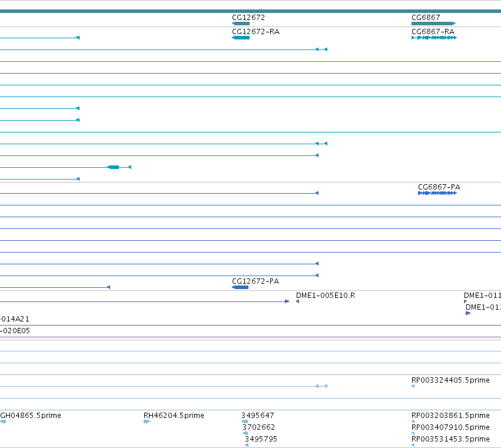Click the DME1-005E10.R label
This screenshot has height=448, width=501.
click(x=326, y=296)
